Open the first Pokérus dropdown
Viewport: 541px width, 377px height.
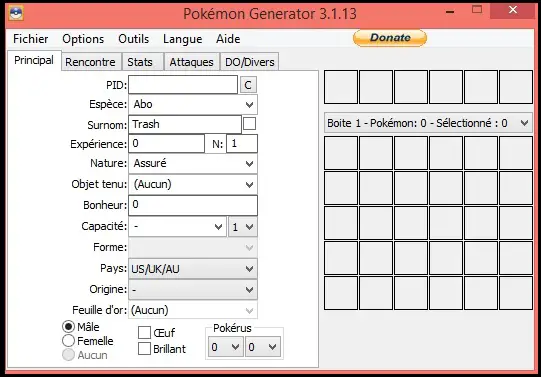coord(225,347)
